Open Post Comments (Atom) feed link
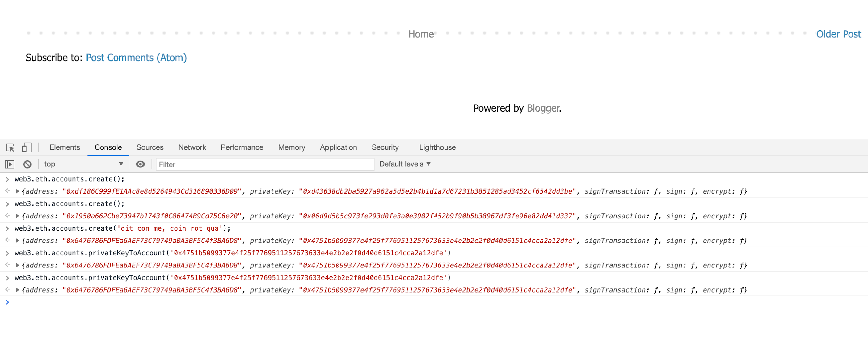 pos(136,58)
